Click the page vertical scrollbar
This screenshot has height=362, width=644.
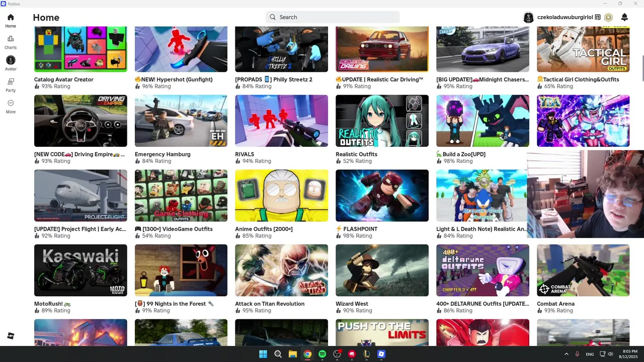point(642,68)
